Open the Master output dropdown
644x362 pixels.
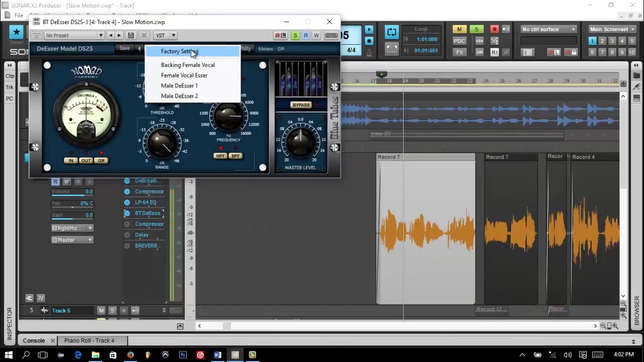pos(72,240)
